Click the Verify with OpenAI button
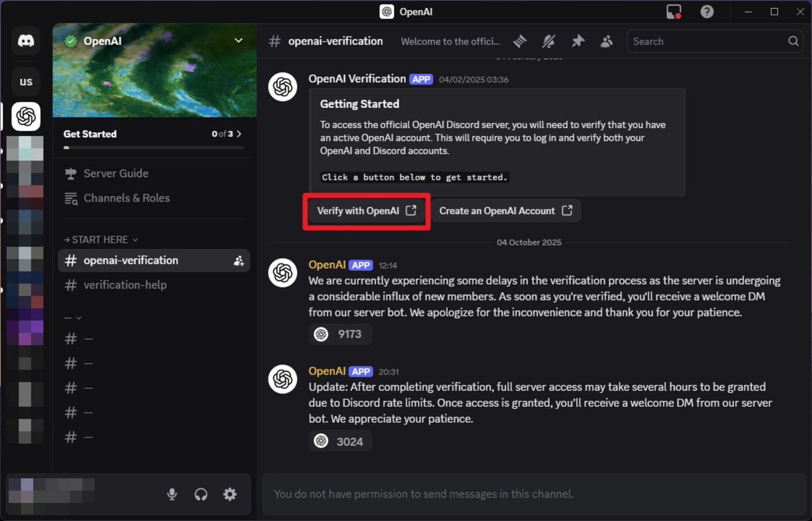This screenshot has width=812, height=521. [366, 211]
